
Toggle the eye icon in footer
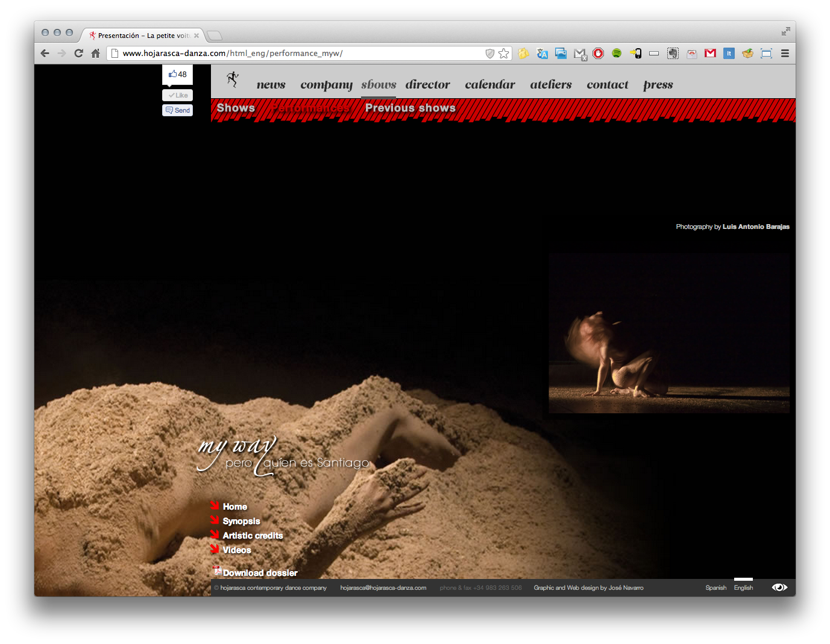pyautogui.click(x=779, y=587)
